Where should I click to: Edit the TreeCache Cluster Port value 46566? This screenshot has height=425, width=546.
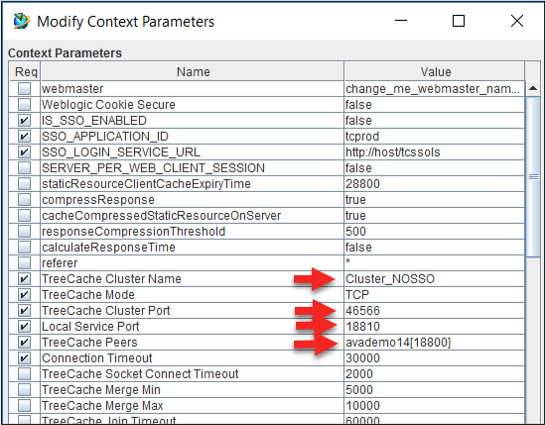coord(434,310)
